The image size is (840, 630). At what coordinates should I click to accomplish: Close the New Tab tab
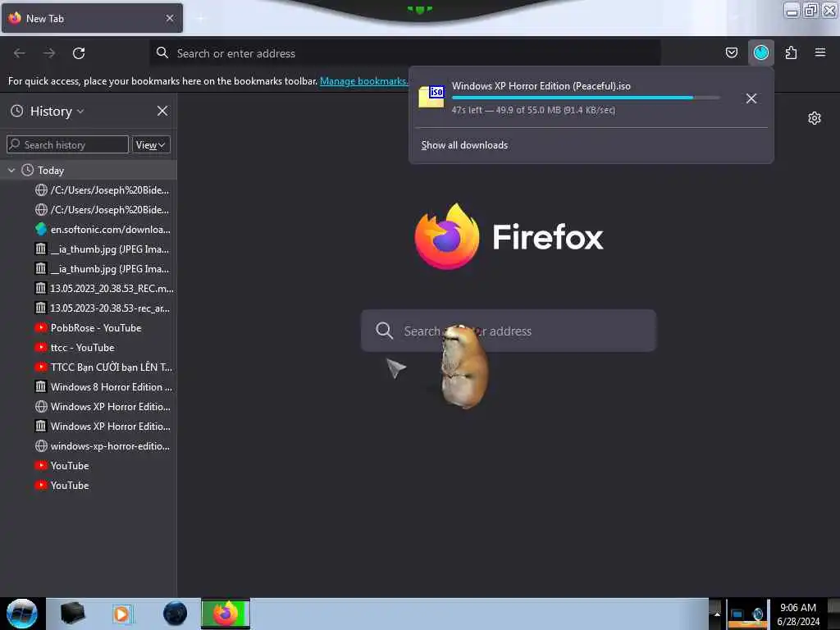click(170, 18)
